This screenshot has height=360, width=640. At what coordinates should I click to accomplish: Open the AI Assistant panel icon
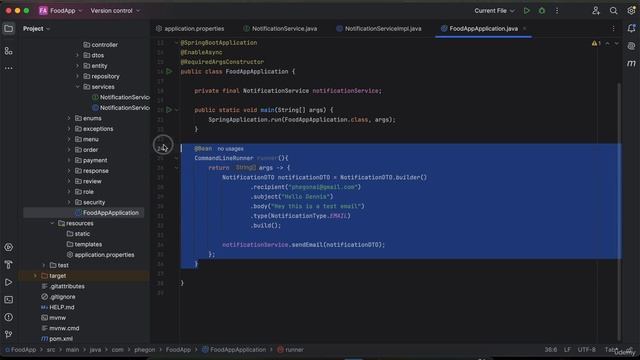tap(631, 46)
